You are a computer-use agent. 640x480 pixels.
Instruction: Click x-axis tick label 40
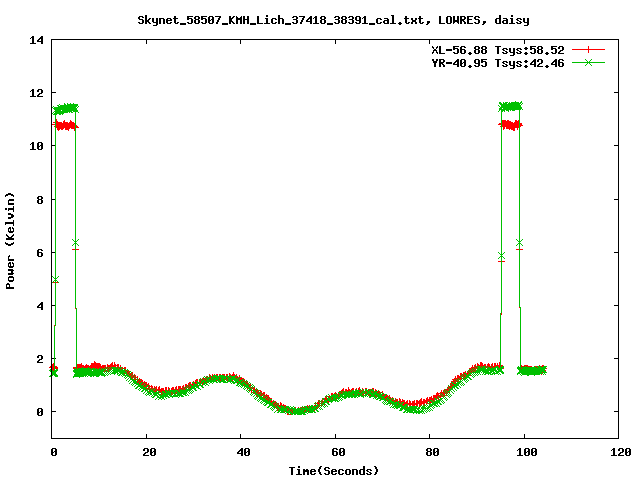pos(244,452)
